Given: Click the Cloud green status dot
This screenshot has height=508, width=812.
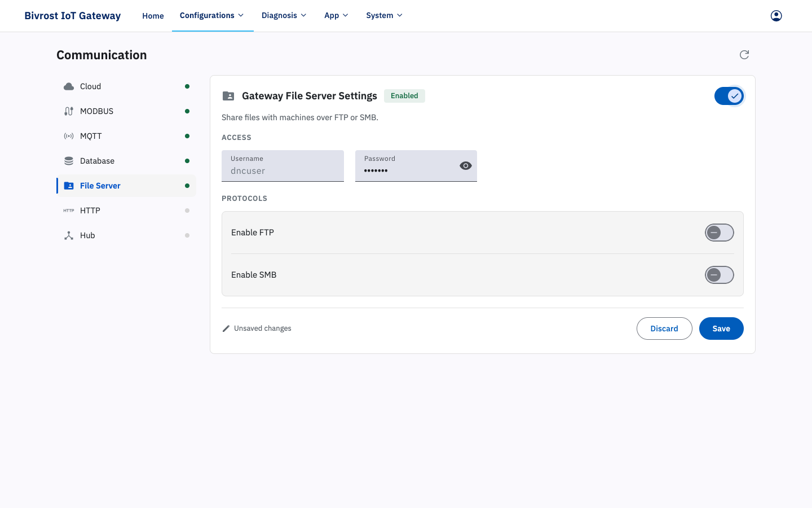Looking at the screenshot, I should click(187, 86).
